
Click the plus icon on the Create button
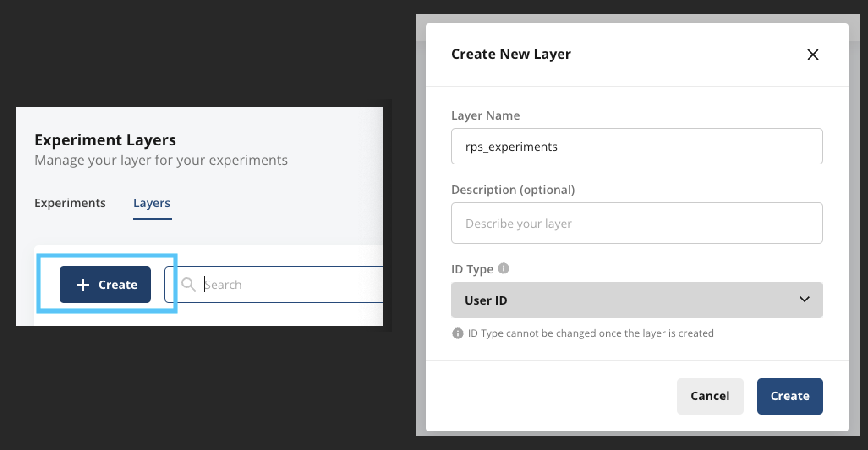83,285
